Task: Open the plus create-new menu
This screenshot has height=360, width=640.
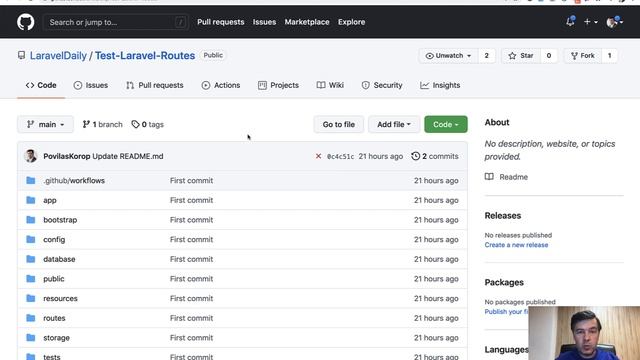Action: [x=590, y=22]
